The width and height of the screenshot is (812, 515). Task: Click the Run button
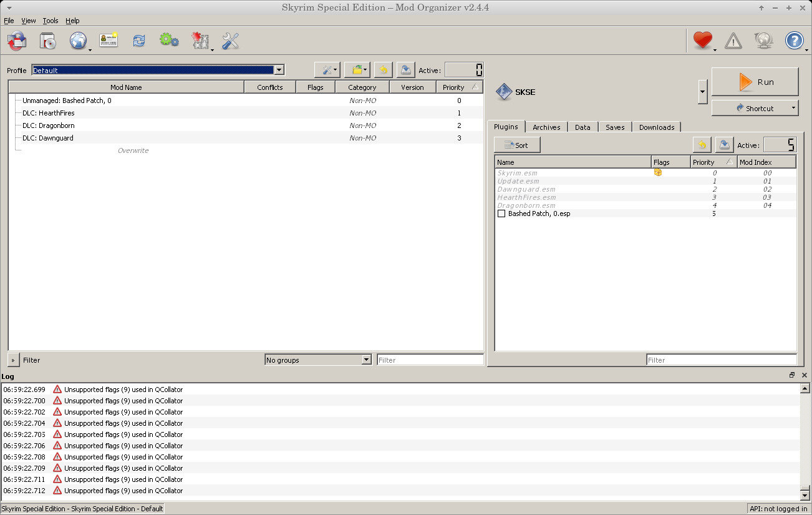coord(755,82)
